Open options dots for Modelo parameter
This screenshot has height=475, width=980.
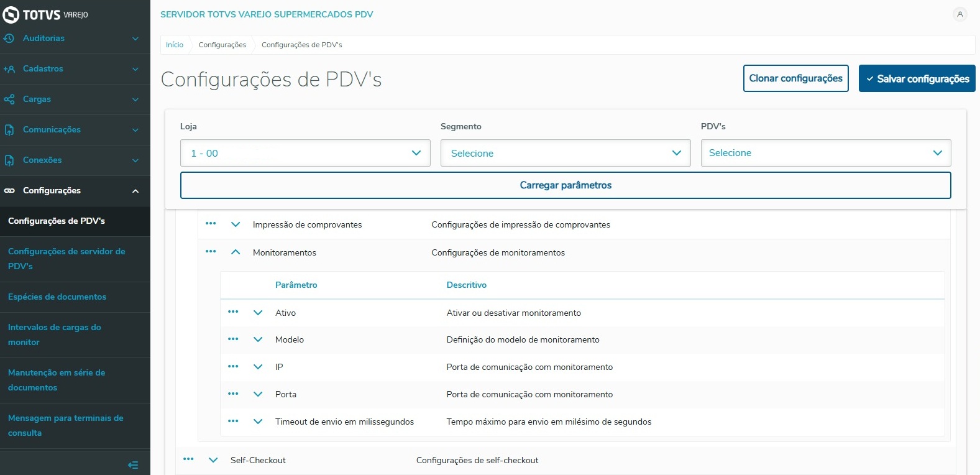tap(233, 339)
